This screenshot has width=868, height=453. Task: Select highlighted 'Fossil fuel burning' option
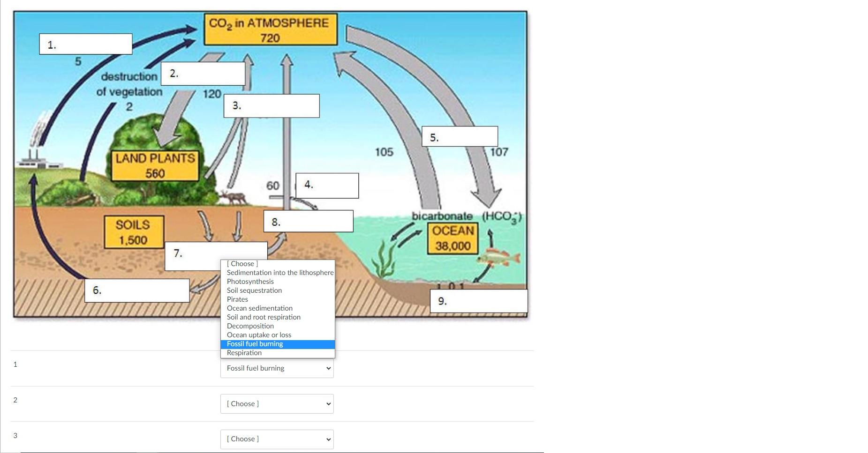(278, 344)
